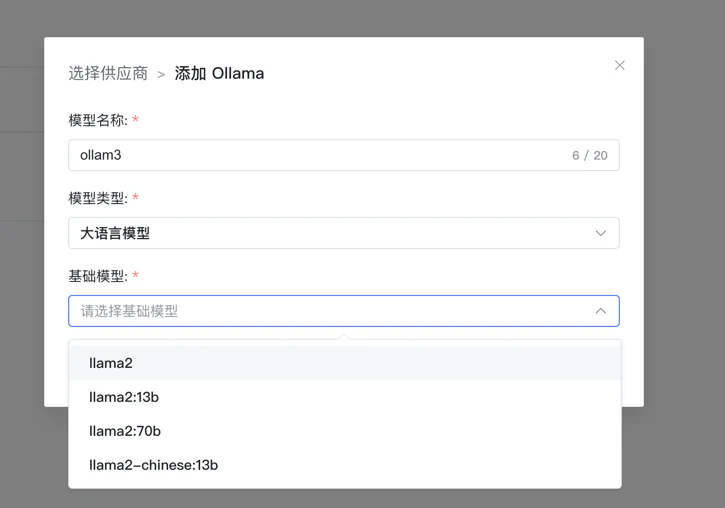Collapse base model list with chevron-up arrow
The image size is (725, 508).
(600, 311)
